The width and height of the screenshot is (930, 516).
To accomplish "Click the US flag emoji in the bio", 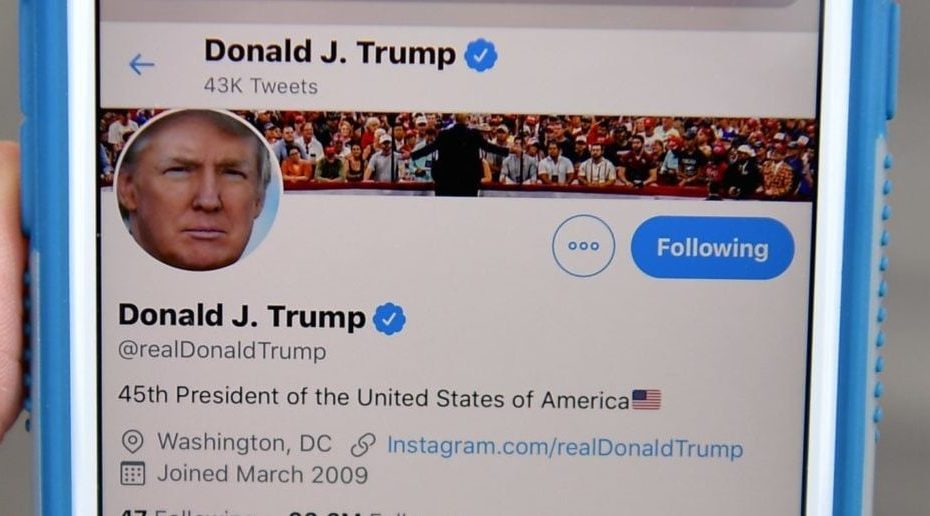I will point(646,400).
